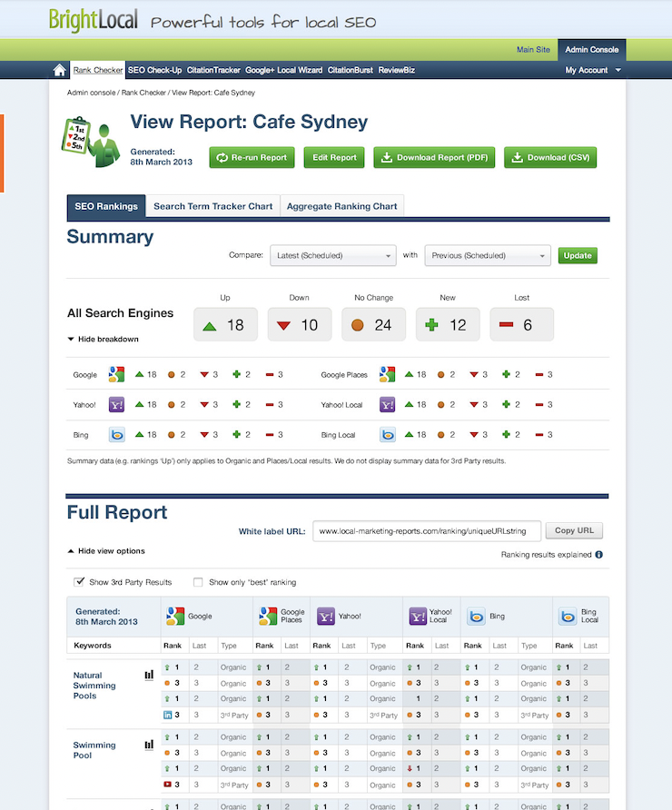The image size is (672, 810).
Task: Click Yahoo! icon in Full Report table header
Action: (x=326, y=617)
